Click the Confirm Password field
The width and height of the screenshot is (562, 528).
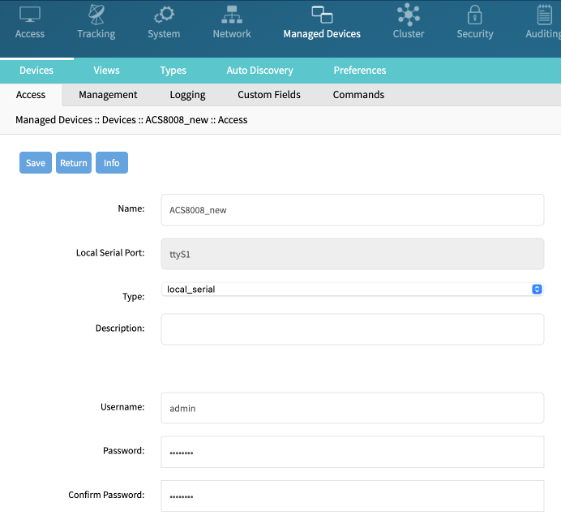352,496
